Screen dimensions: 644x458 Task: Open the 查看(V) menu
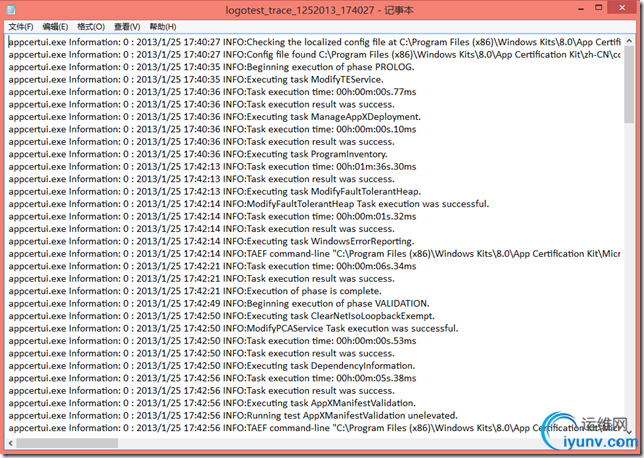[x=127, y=27]
